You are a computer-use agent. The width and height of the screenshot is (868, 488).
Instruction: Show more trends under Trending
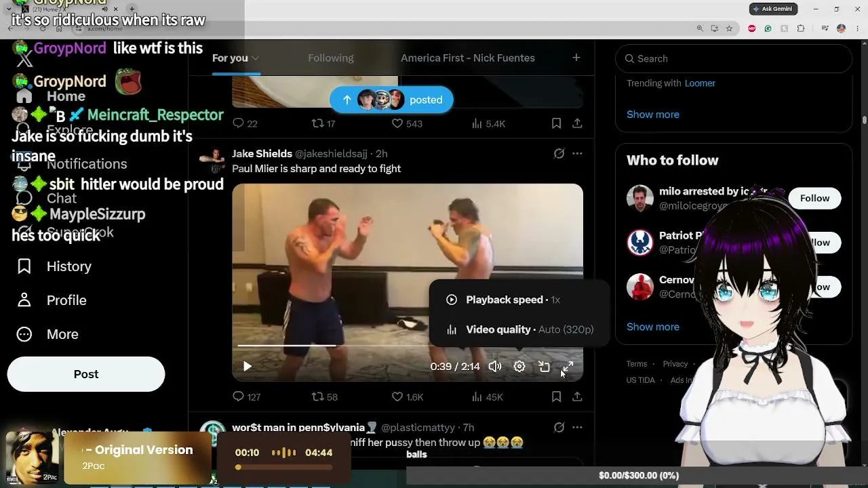(x=653, y=115)
